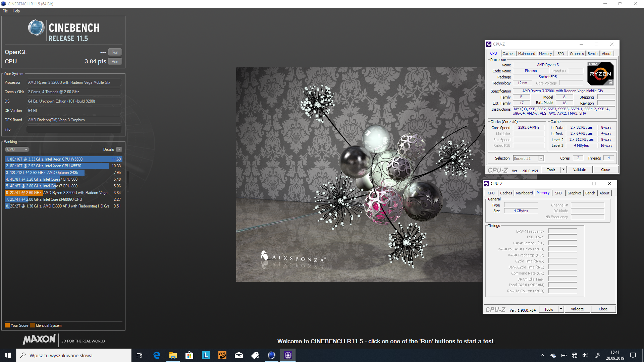Switch to CPU tab in lower CPU-Z window
This screenshot has height=362, width=644.
(491, 193)
